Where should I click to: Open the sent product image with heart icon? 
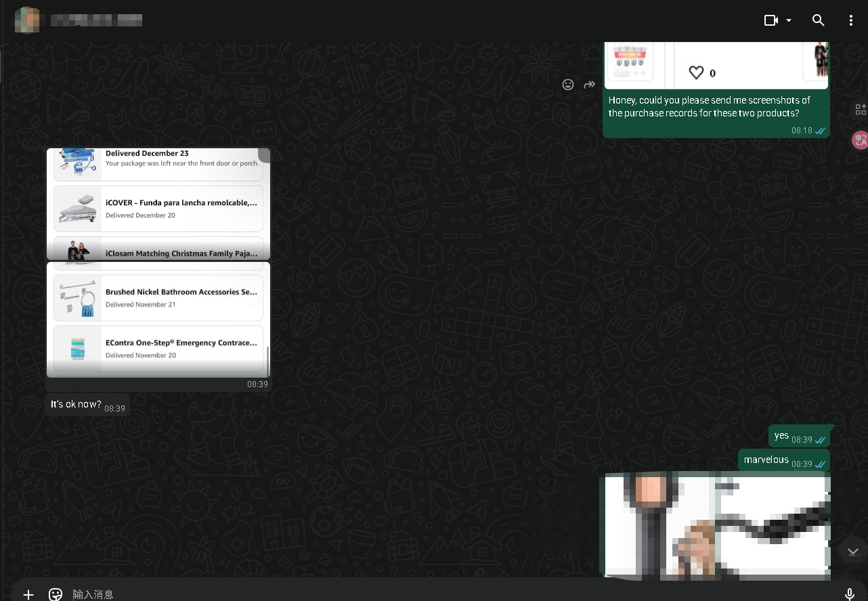pos(716,66)
